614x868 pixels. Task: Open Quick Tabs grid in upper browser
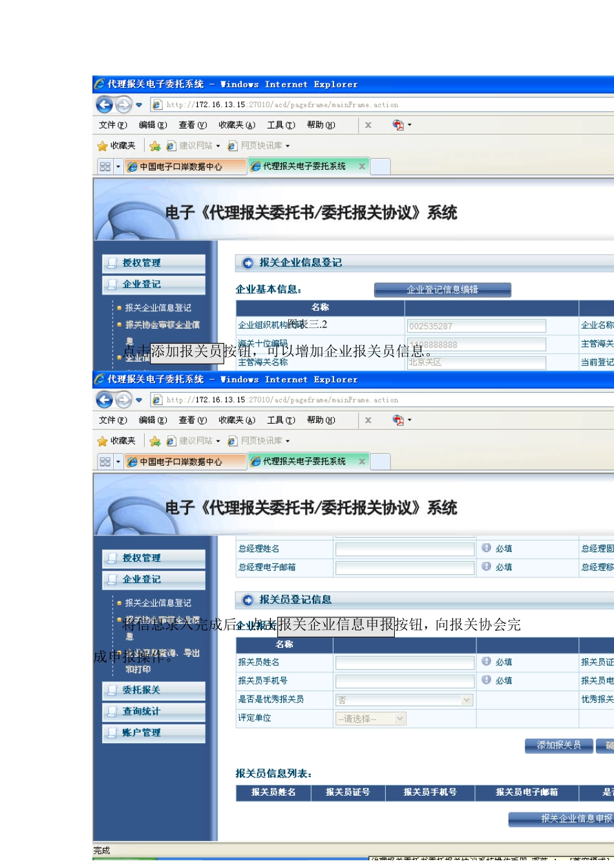click(105, 167)
